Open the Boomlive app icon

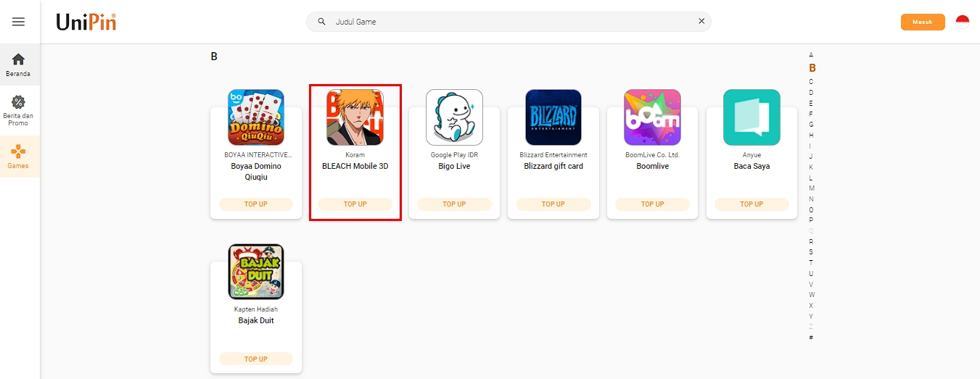[x=653, y=117]
